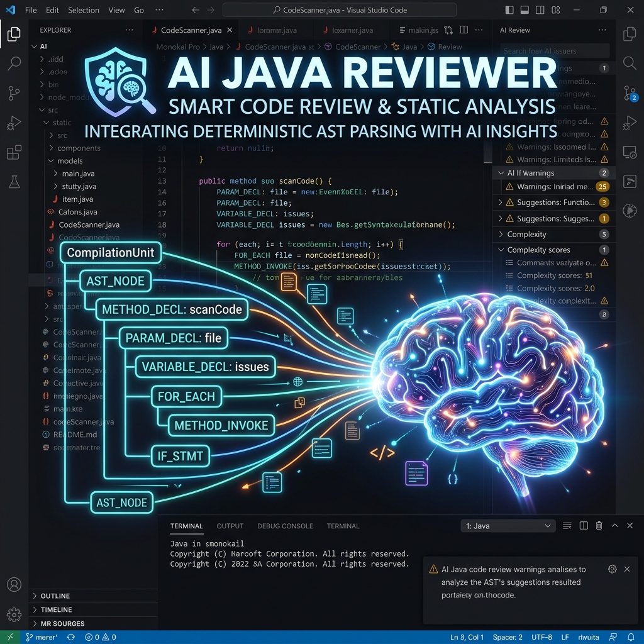Screen dimensions: 644x644
Task: Open Explorer panel More Actions ellipsis
Action: coord(130,30)
